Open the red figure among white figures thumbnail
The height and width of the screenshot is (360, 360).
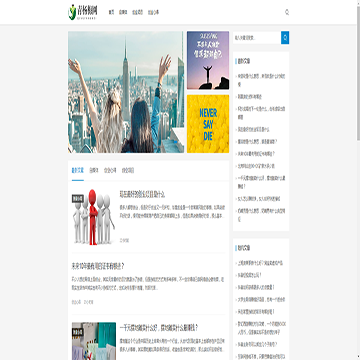coord(94,217)
